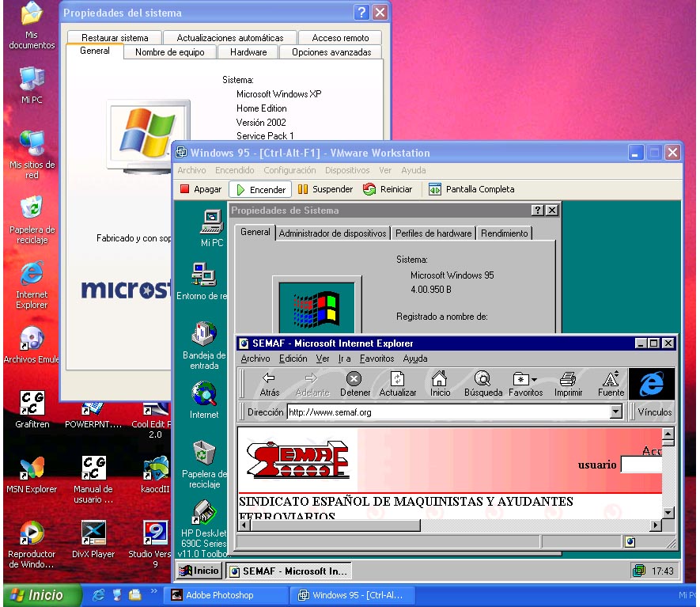
Task: Click the SEMAF logo on webpage
Action: [297, 459]
